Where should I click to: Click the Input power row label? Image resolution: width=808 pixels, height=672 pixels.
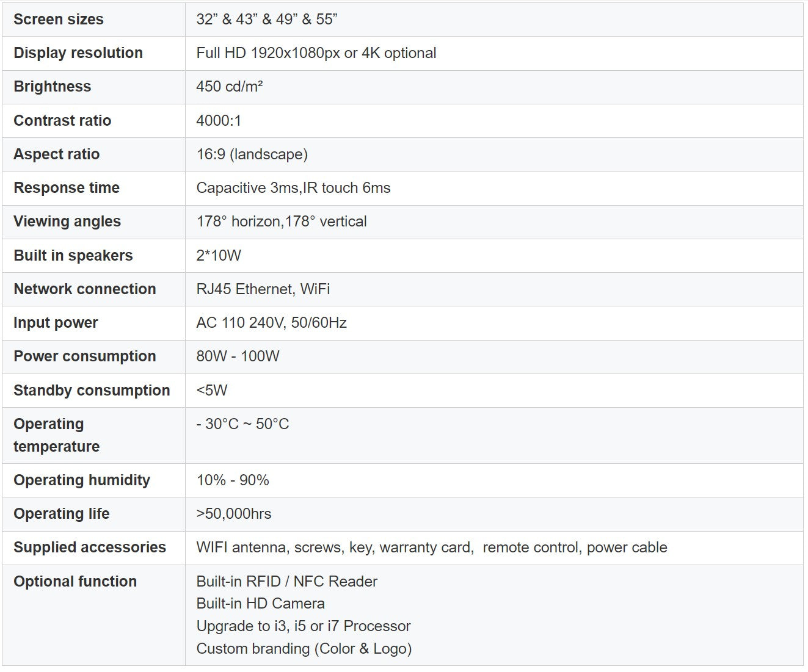click(56, 323)
